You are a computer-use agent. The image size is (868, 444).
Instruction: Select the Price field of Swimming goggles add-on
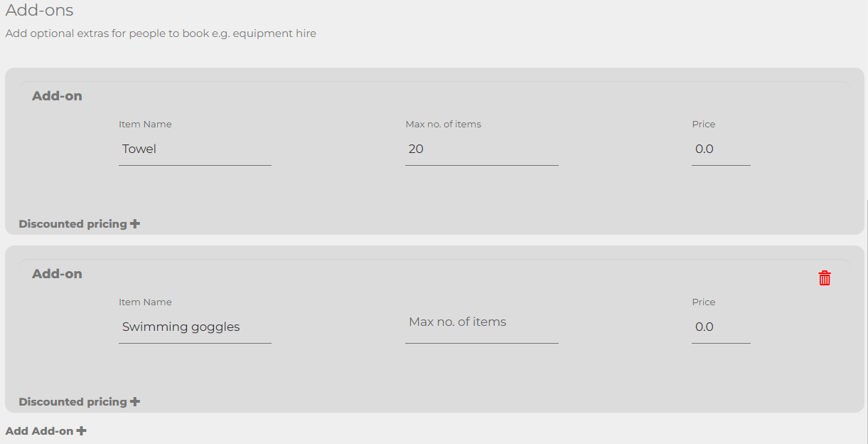tap(721, 327)
